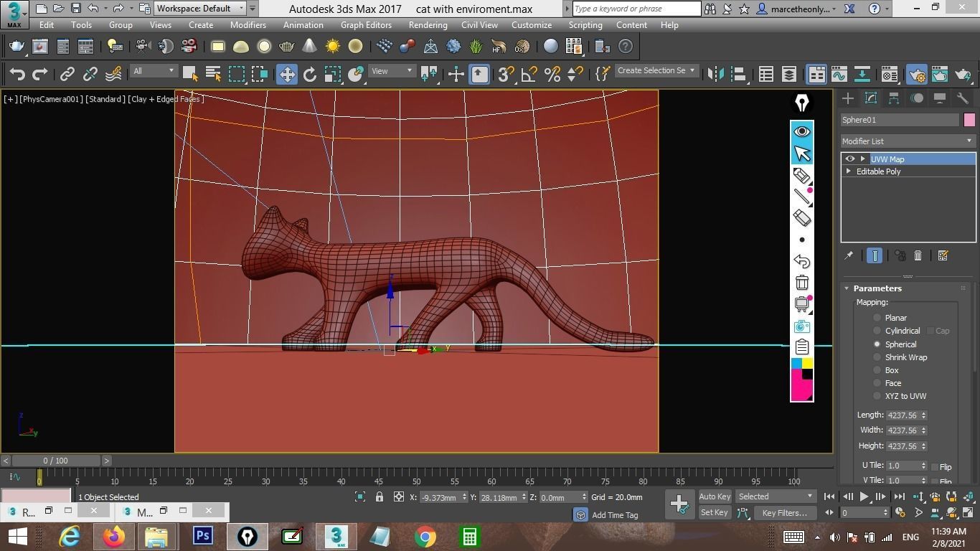This screenshot has width=980, height=551.
Task: Expand the Editable Poly stack entry
Action: 849,171
